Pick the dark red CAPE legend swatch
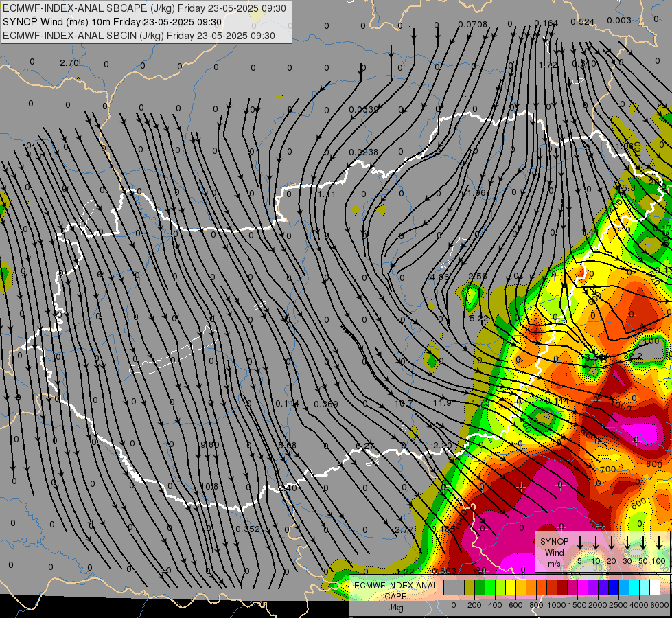 click(x=562, y=587)
